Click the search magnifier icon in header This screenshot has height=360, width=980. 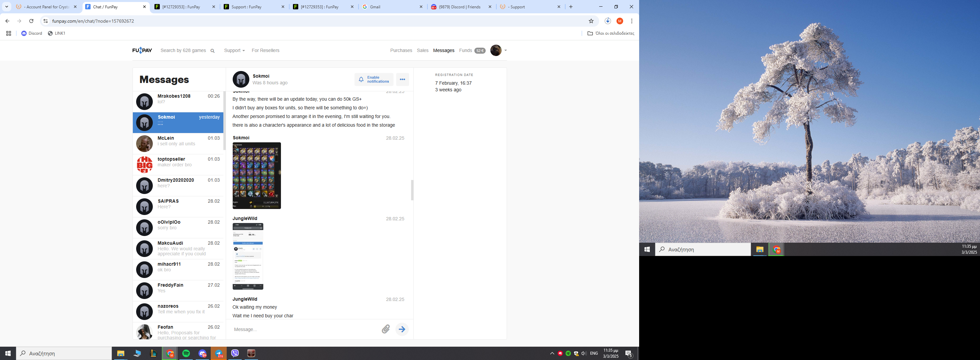point(213,51)
